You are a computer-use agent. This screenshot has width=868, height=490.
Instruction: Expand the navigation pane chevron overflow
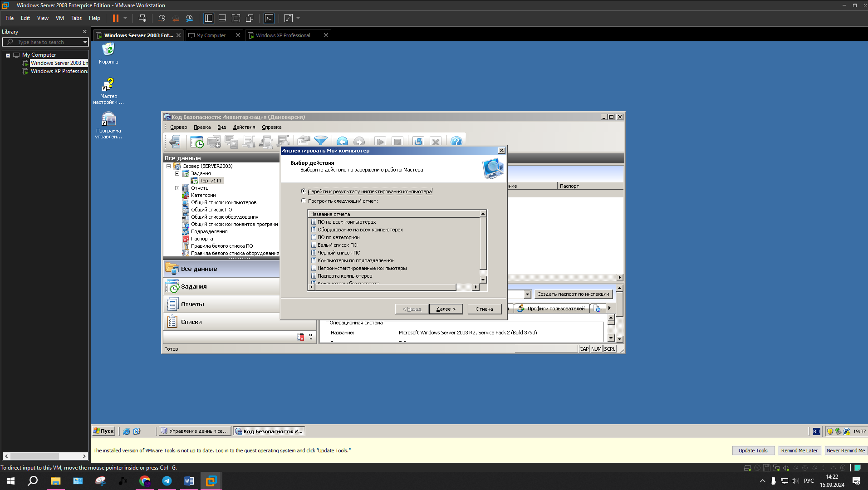pos(311,336)
